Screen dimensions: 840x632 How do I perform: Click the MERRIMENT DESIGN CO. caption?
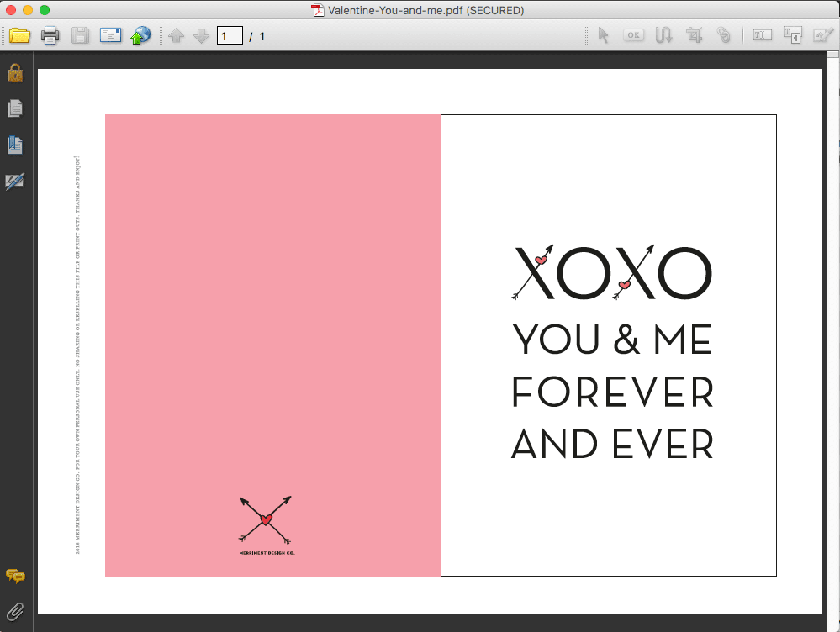(x=267, y=553)
